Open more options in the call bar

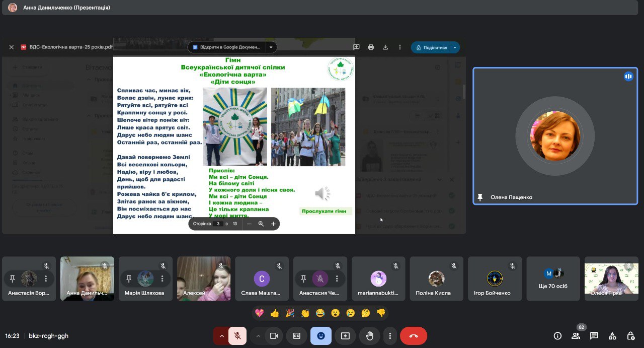[390, 336]
